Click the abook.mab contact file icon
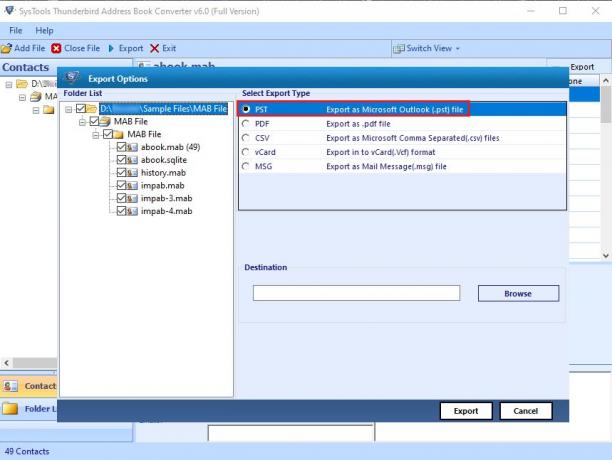This screenshot has height=460, width=612. 132,147
